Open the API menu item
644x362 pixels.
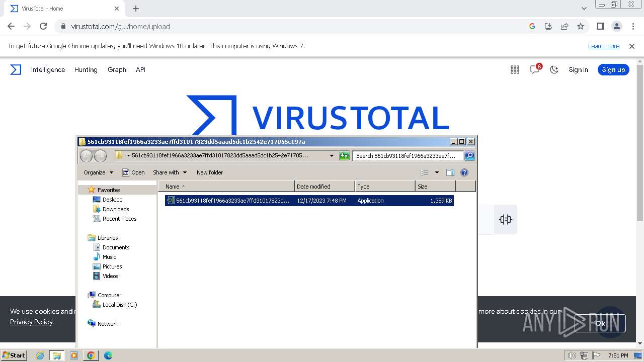coord(140,70)
